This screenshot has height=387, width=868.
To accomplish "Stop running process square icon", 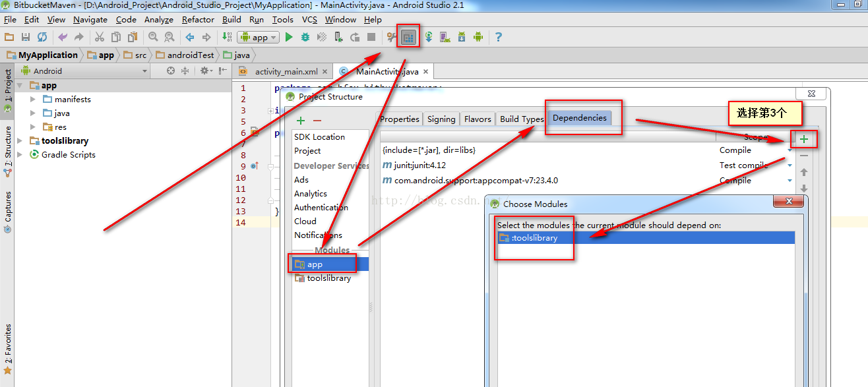I will coord(371,37).
